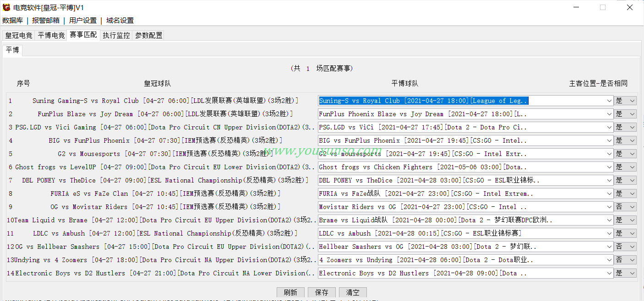Click OG vs Hellbear Smashers 皇冠 text

(165, 247)
